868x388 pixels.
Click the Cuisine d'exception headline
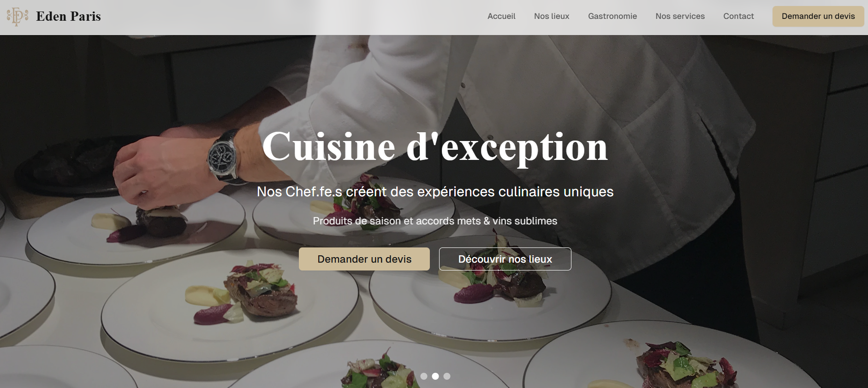click(435, 147)
